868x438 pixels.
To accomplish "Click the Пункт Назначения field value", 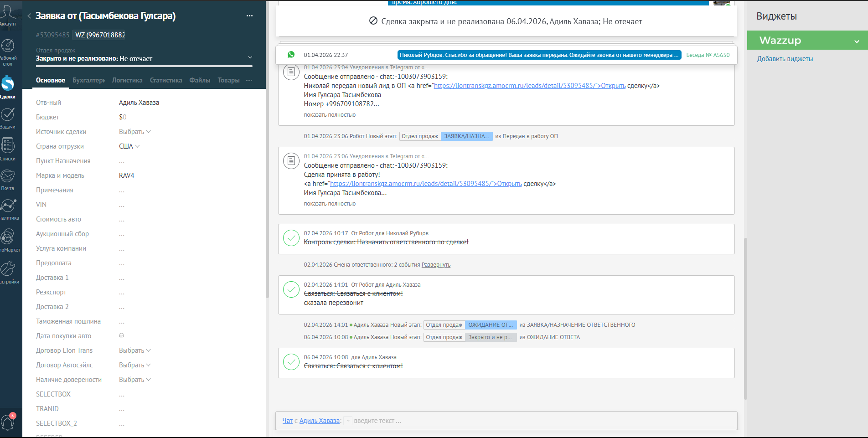I will (122, 161).
